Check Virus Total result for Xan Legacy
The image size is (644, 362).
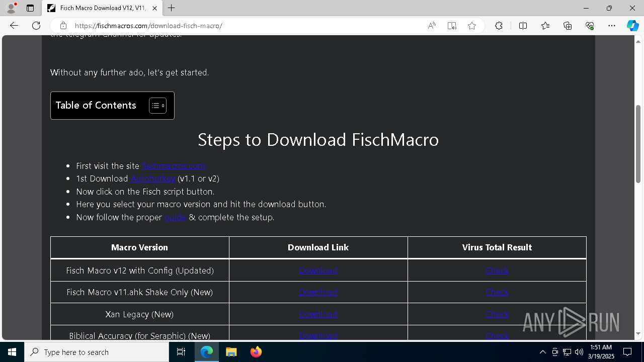click(497, 314)
